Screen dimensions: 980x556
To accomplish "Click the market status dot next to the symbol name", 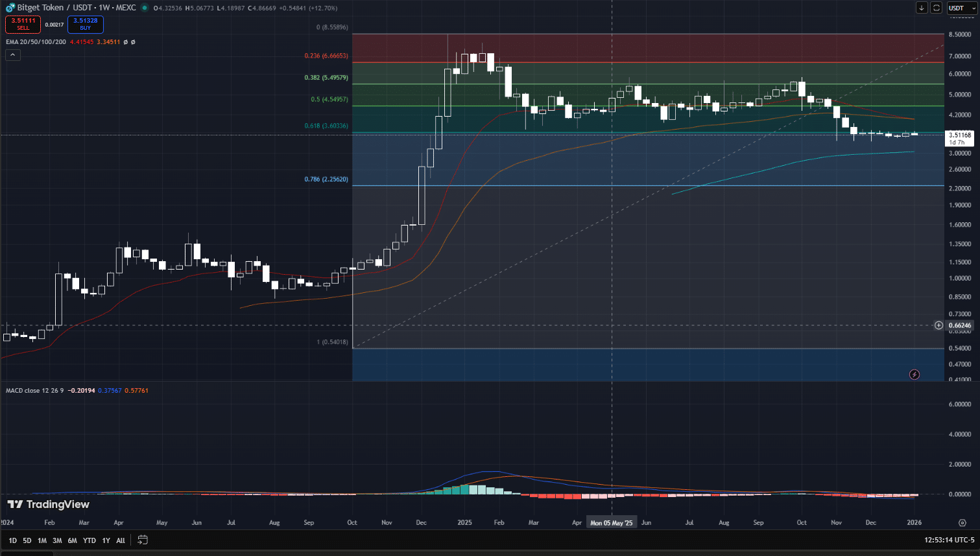I will (x=144, y=8).
